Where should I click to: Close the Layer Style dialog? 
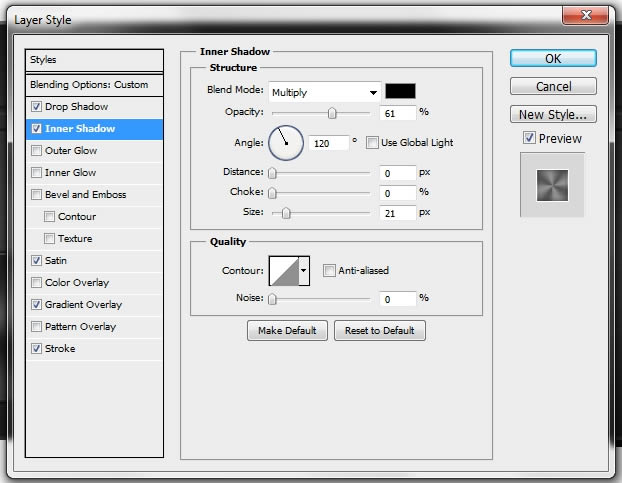tap(586, 15)
